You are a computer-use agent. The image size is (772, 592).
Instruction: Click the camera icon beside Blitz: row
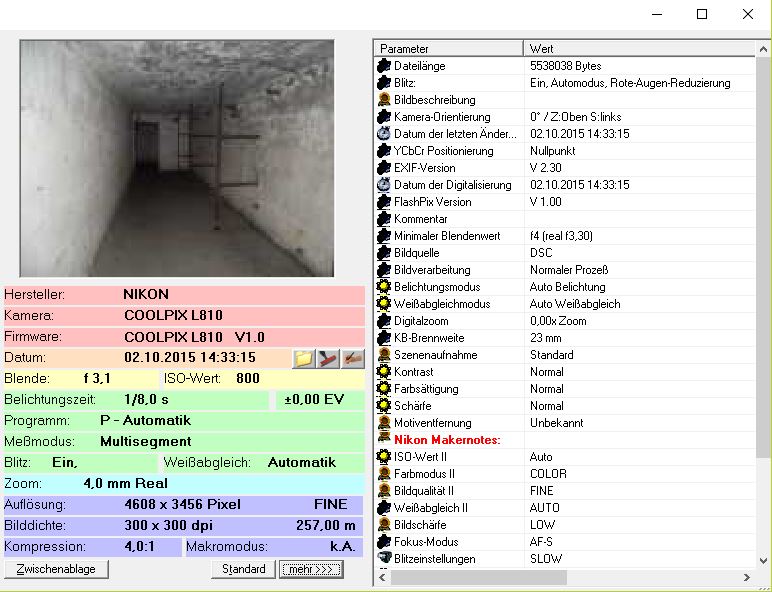click(384, 83)
